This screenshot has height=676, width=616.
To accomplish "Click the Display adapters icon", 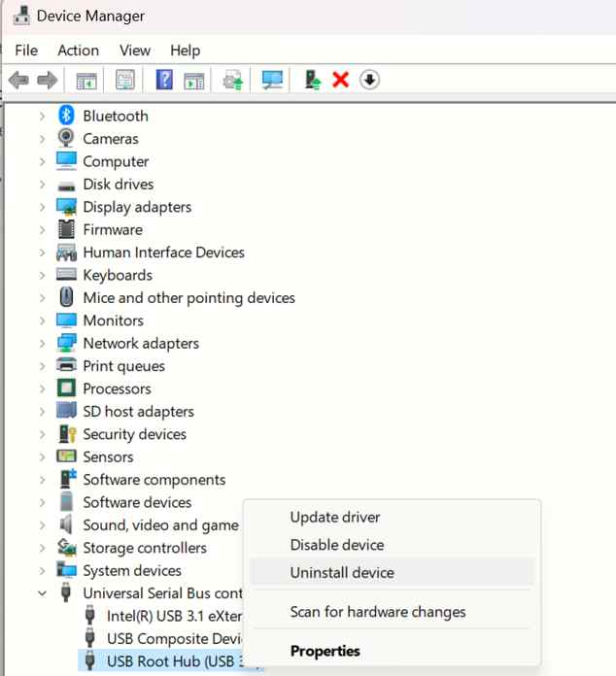I will 66,207.
